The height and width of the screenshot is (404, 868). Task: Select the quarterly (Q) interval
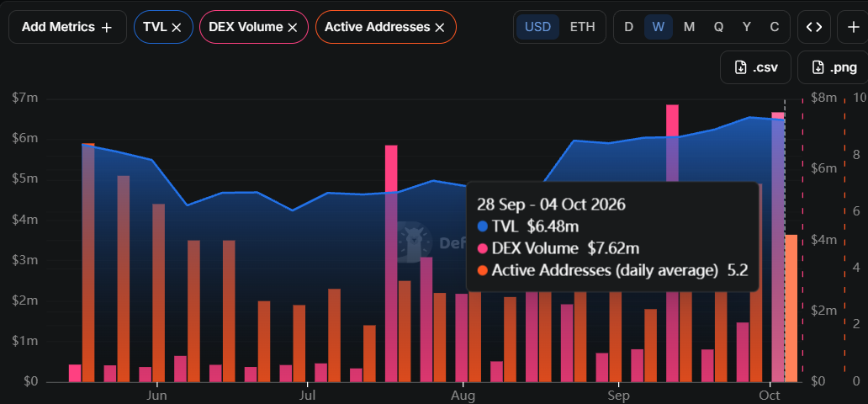[x=718, y=27]
